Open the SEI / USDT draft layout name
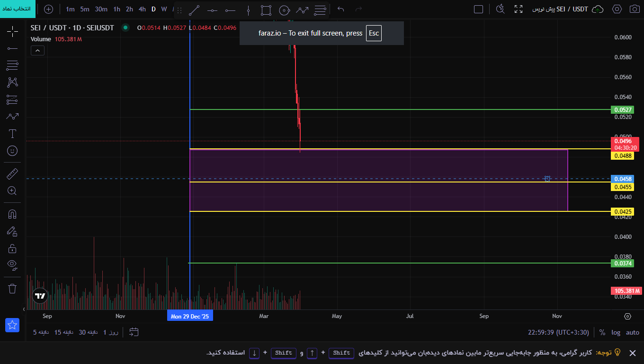The width and height of the screenshot is (644, 364). [x=560, y=9]
